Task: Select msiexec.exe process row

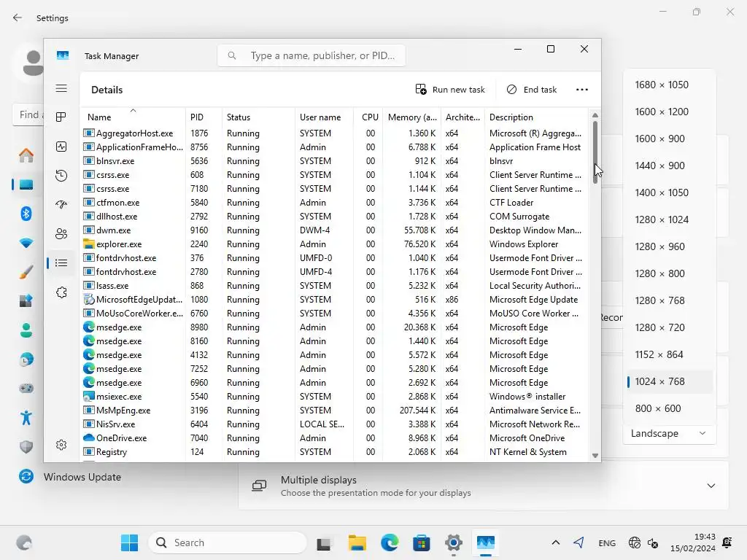Action: (x=334, y=396)
